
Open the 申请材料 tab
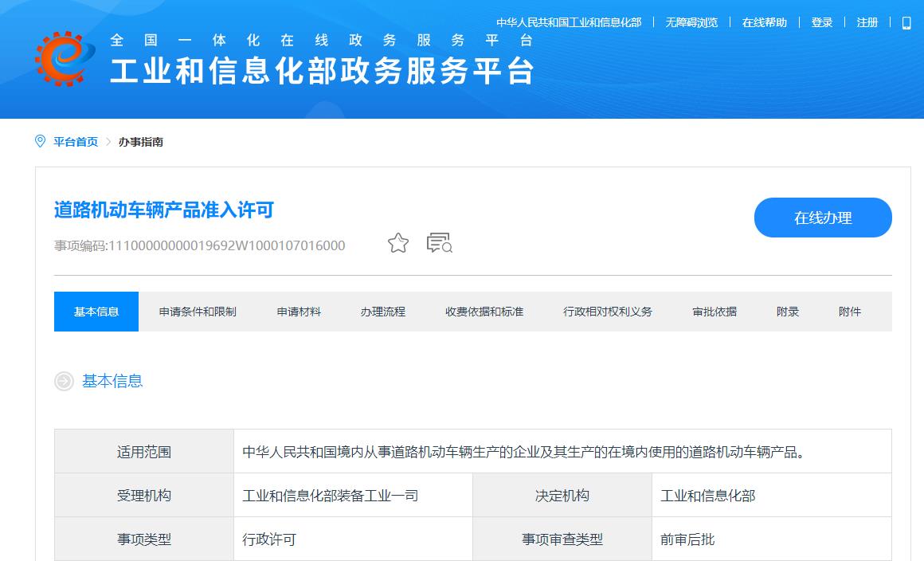(299, 312)
